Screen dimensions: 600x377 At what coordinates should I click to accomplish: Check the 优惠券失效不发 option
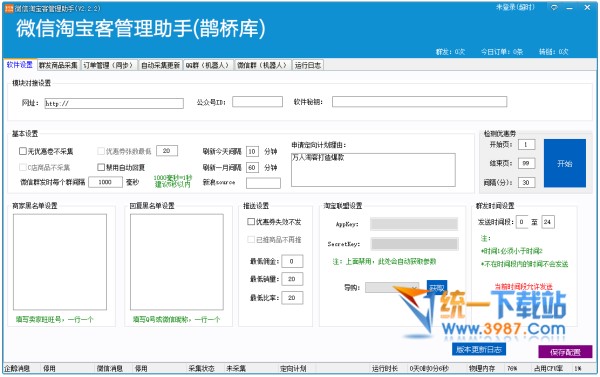coord(251,222)
